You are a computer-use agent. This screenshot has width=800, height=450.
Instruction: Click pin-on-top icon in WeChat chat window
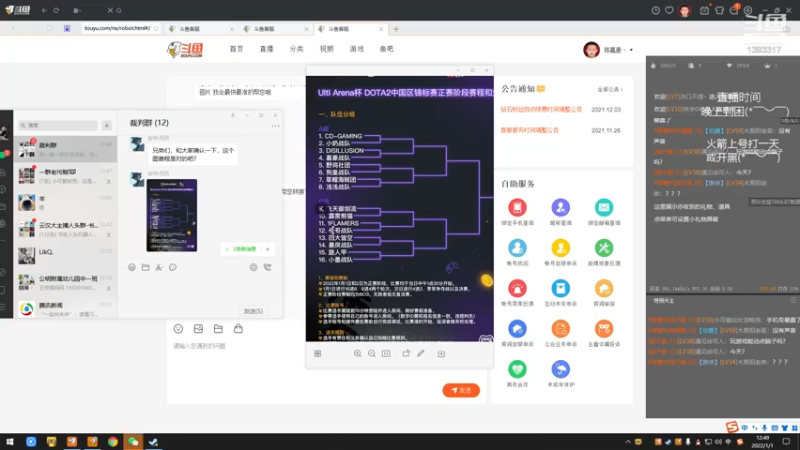[x=233, y=115]
